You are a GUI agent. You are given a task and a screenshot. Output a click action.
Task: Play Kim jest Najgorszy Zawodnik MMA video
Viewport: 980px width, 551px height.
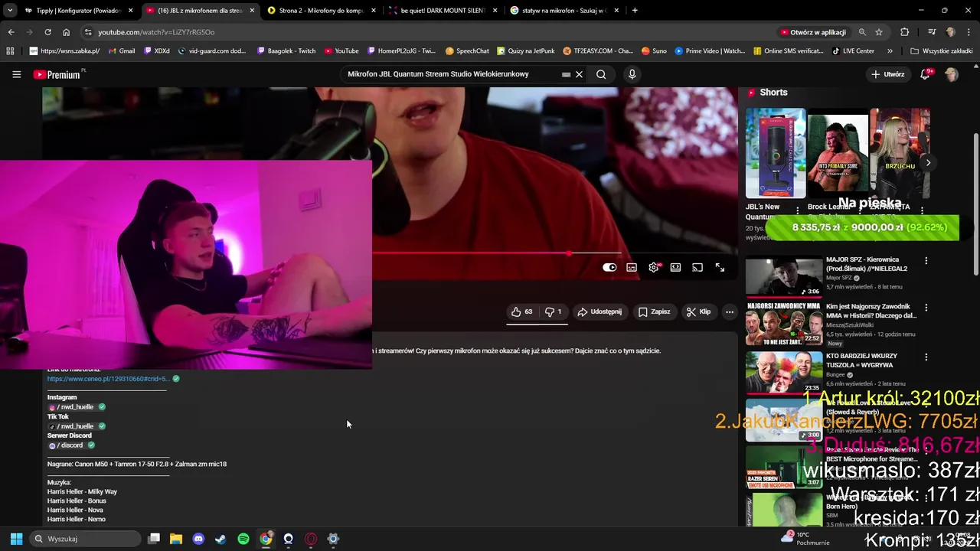click(784, 323)
